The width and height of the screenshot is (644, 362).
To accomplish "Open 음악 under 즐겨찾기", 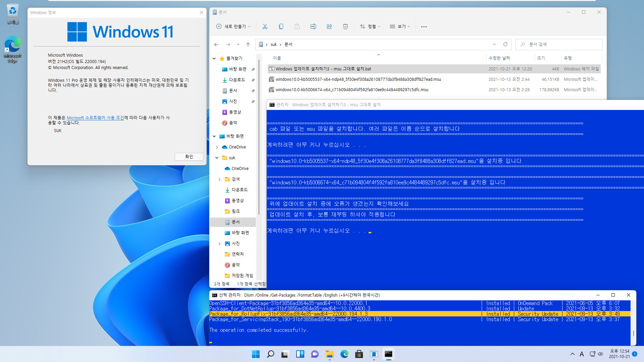I will tap(233, 123).
